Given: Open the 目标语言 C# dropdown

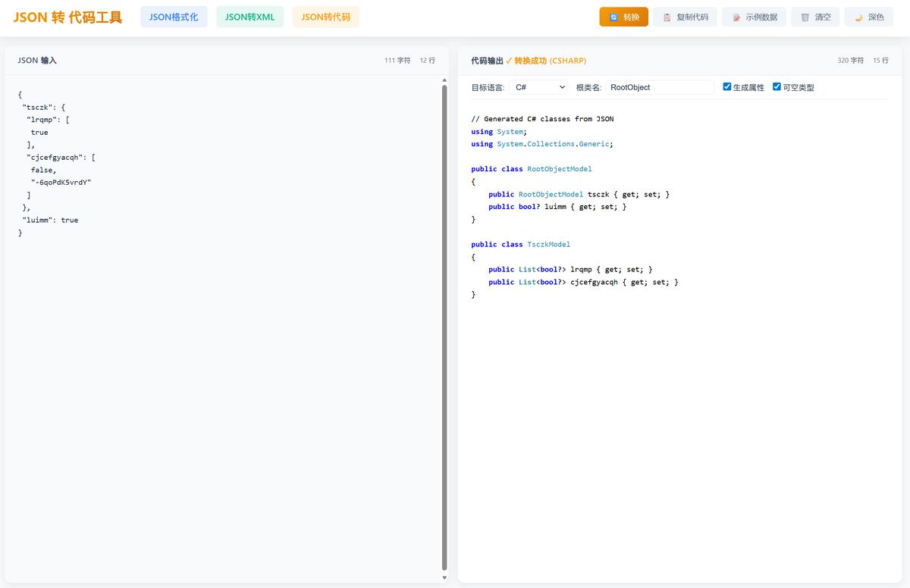Looking at the screenshot, I should pyautogui.click(x=538, y=87).
